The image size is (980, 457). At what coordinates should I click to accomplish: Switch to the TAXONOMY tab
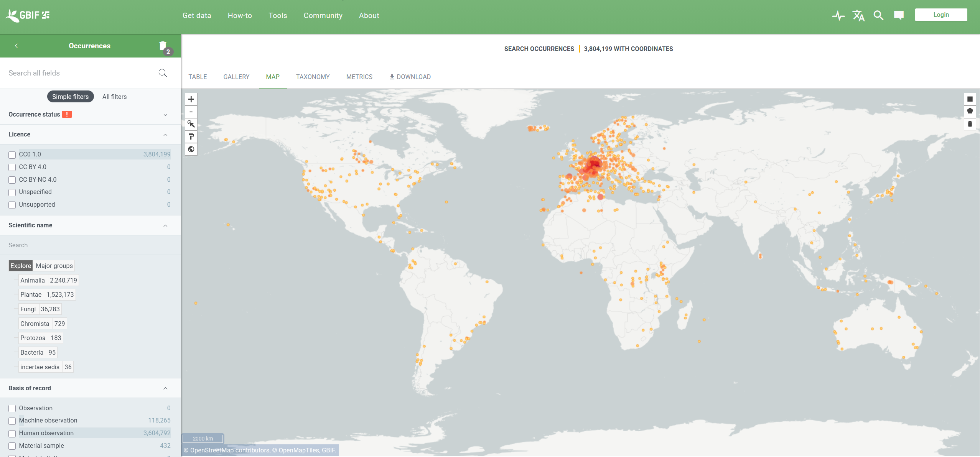313,77
